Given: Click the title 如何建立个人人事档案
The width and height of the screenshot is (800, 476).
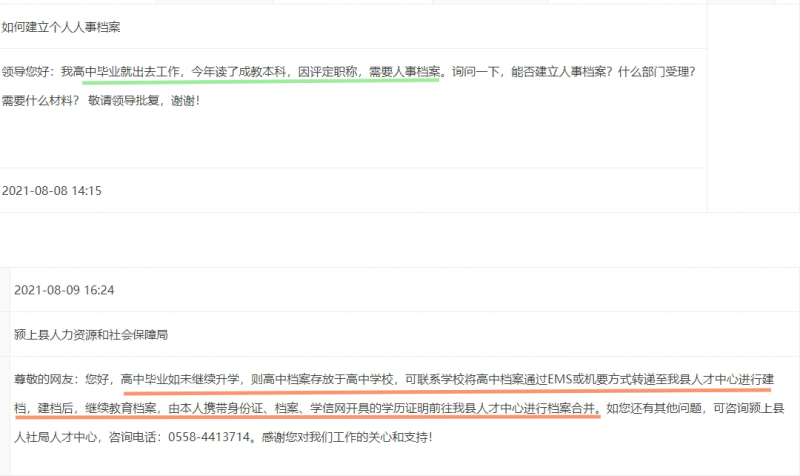Looking at the screenshot, I should [61, 27].
